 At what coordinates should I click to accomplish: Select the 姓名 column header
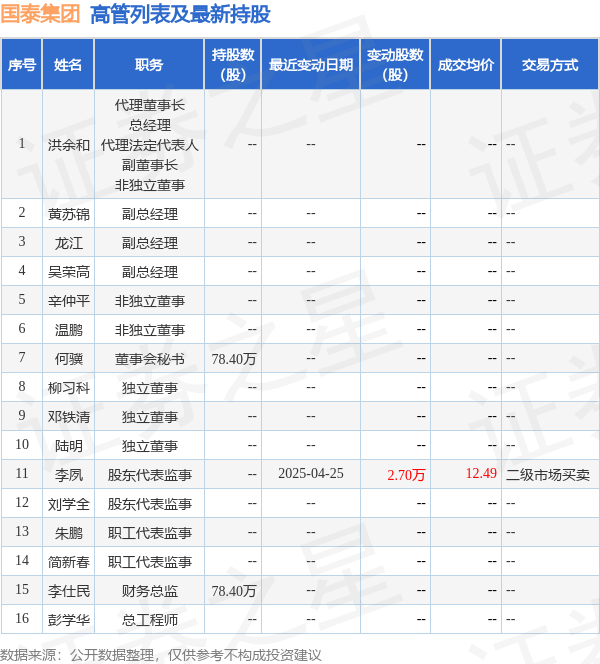(x=68, y=65)
